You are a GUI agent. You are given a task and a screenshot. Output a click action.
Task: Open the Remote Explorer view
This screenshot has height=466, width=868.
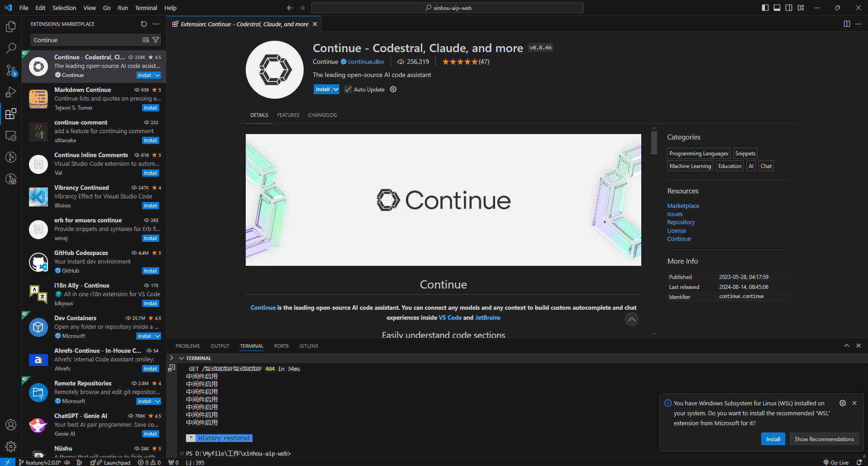[x=11, y=135]
